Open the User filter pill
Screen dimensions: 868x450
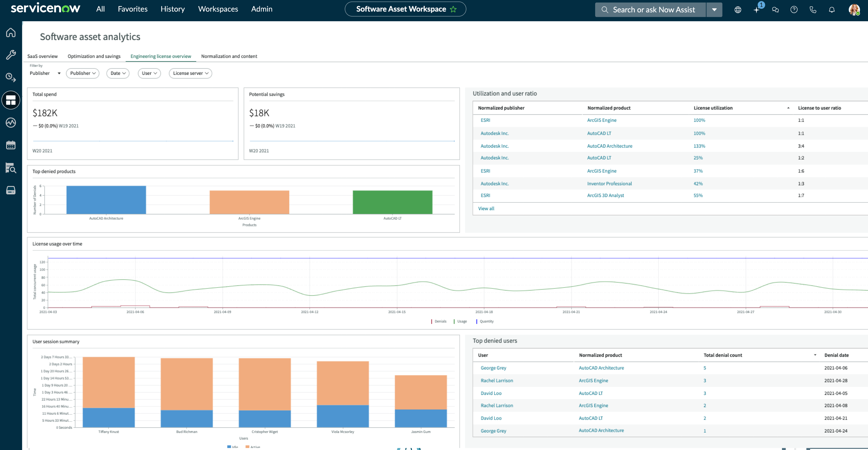pyautogui.click(x=149, y=73)
